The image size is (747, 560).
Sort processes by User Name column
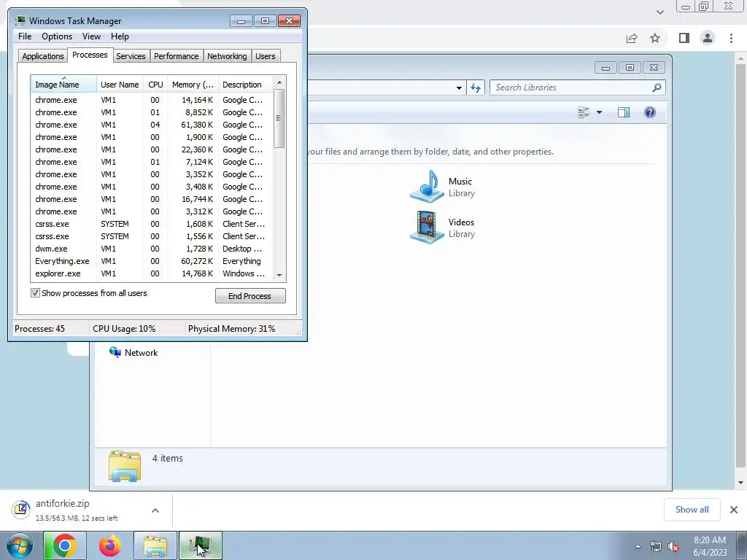[120, 85]
